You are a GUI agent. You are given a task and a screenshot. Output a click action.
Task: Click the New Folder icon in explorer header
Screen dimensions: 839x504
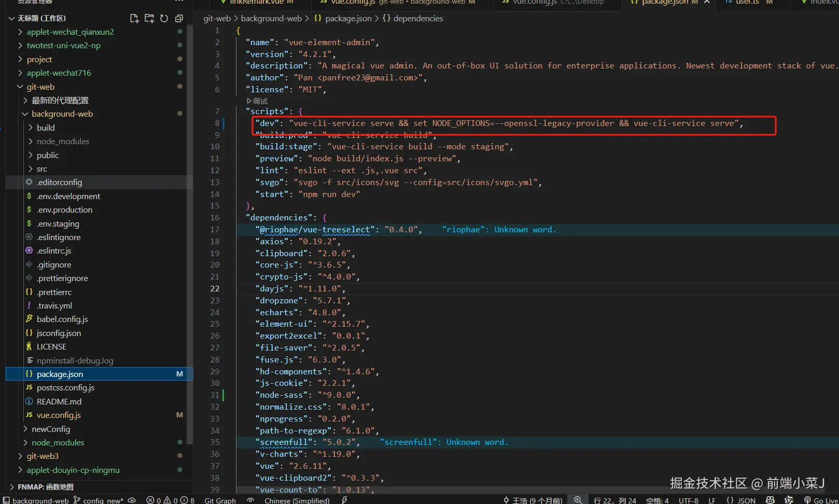pos(149,19)
